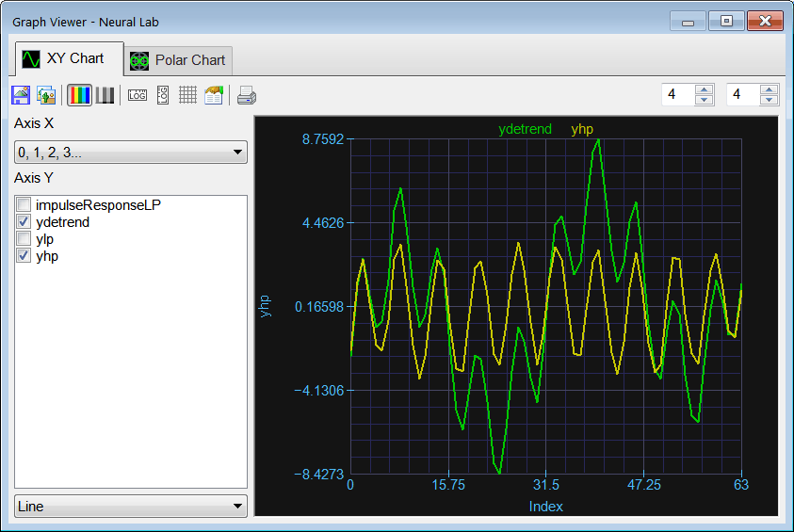794x532 pixels.
Task: Click the green sine wave XY Chart icon
Action: pyautogui.click(x=31, y=59)
